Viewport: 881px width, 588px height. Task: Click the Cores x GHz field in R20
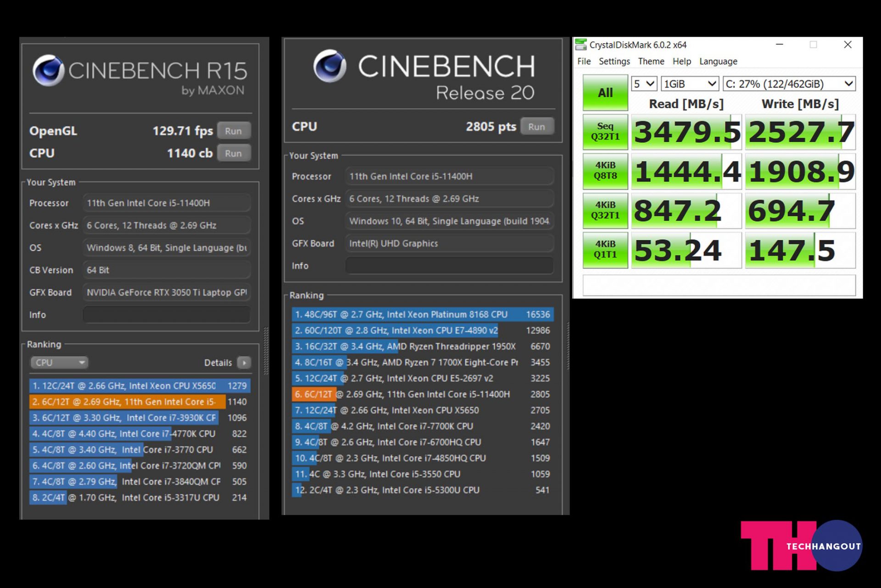pyautogui.click(x=449, y=199)
